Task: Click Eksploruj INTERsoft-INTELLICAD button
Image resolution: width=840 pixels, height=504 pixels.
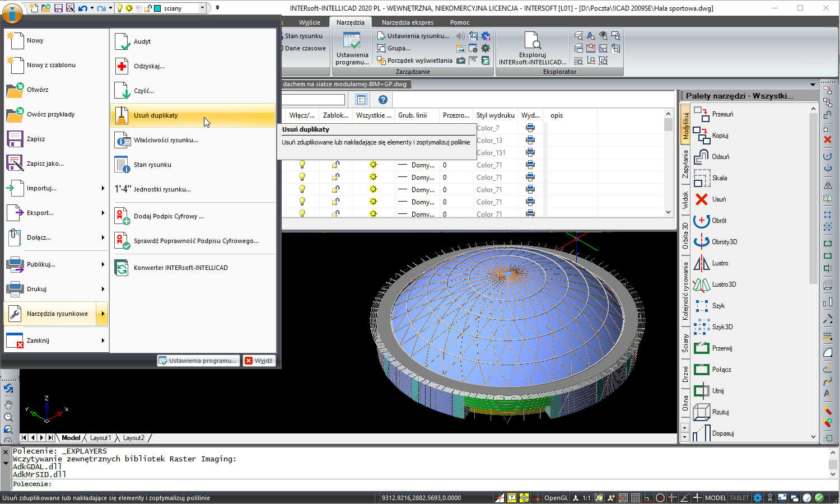Action: [533, 49]
